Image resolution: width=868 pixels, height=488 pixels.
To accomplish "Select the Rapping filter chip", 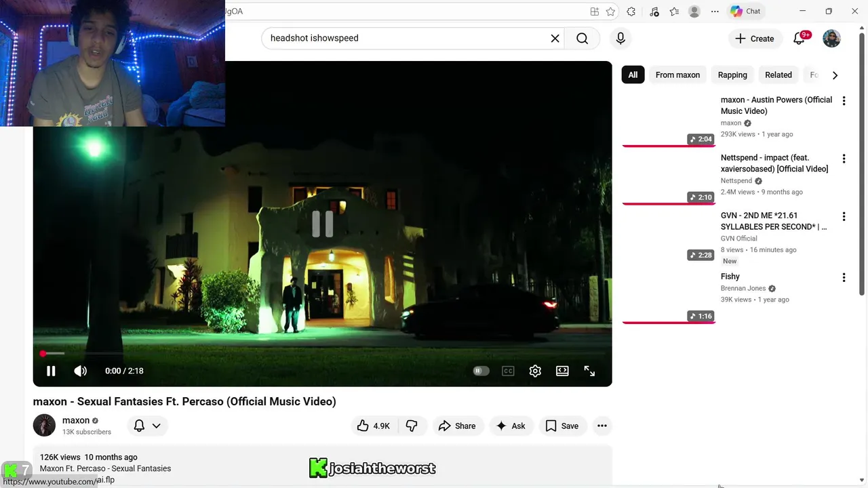I will 732,75.
